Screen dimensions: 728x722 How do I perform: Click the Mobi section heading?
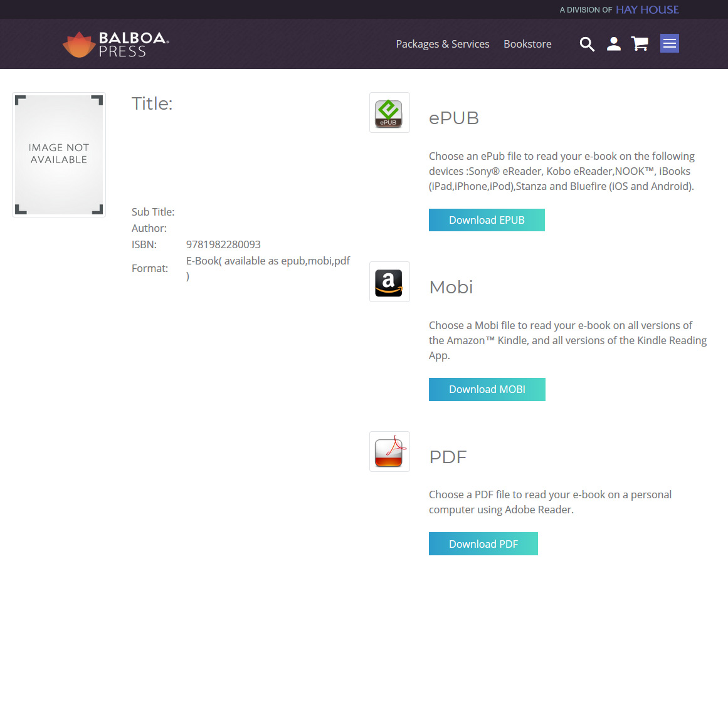(x=451, y=287)
